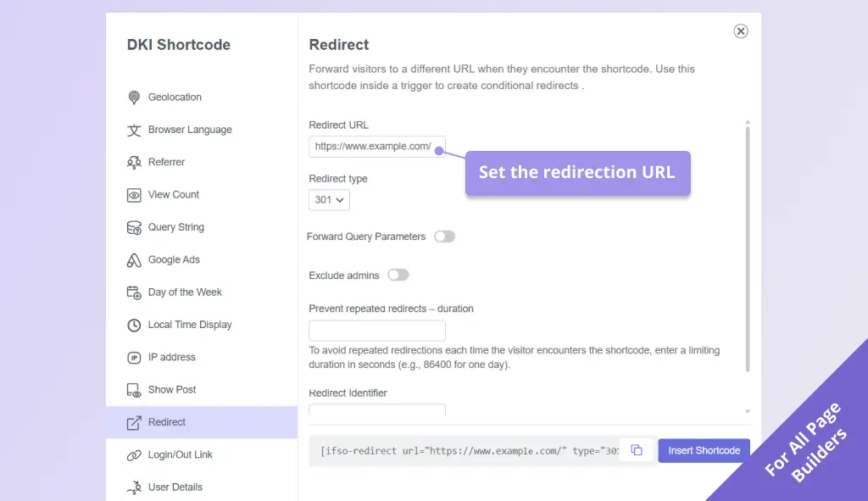This screenshot has height=501, width=868.
Task: Click the Day of the Week calendar icon
Action: click(x=135, y=292)
